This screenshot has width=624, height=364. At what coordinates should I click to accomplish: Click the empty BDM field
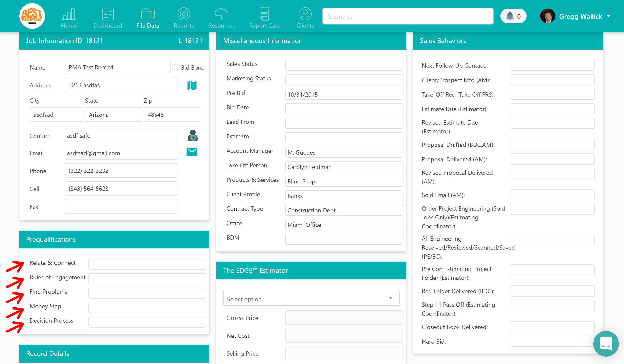pos(344,239)
